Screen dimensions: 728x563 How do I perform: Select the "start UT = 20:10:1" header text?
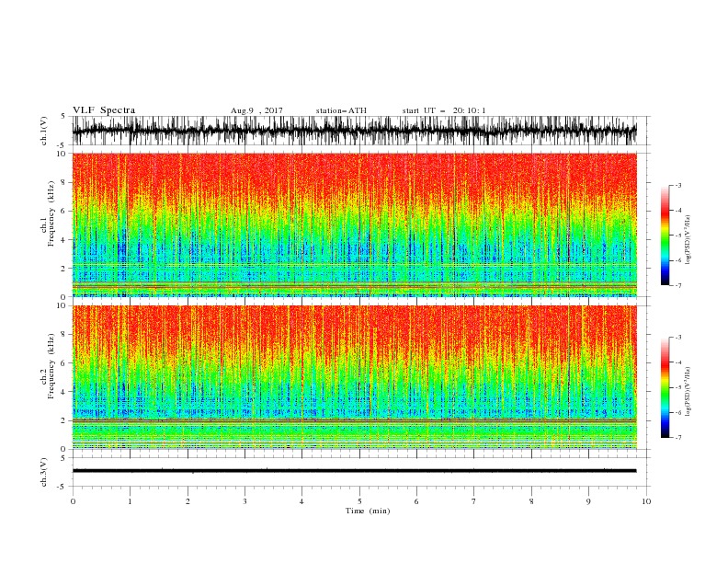pos(444,110)
